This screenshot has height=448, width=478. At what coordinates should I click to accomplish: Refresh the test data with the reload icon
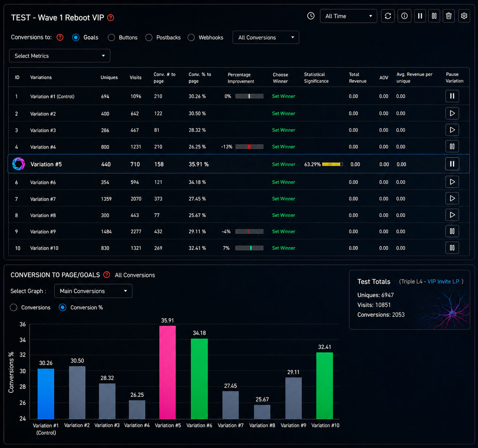pyautogui.click(x=388, y=16)
